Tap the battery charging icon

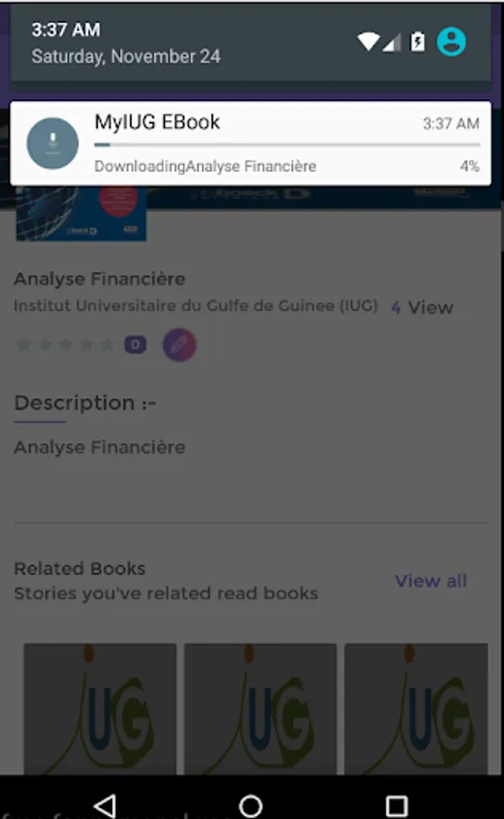[418, 42]
